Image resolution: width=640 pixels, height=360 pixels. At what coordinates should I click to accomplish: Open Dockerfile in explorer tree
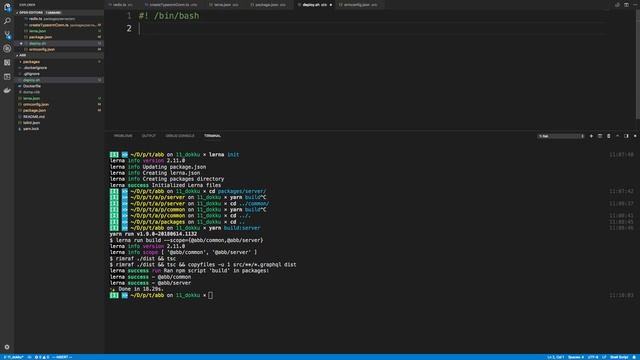pos(59,86)
